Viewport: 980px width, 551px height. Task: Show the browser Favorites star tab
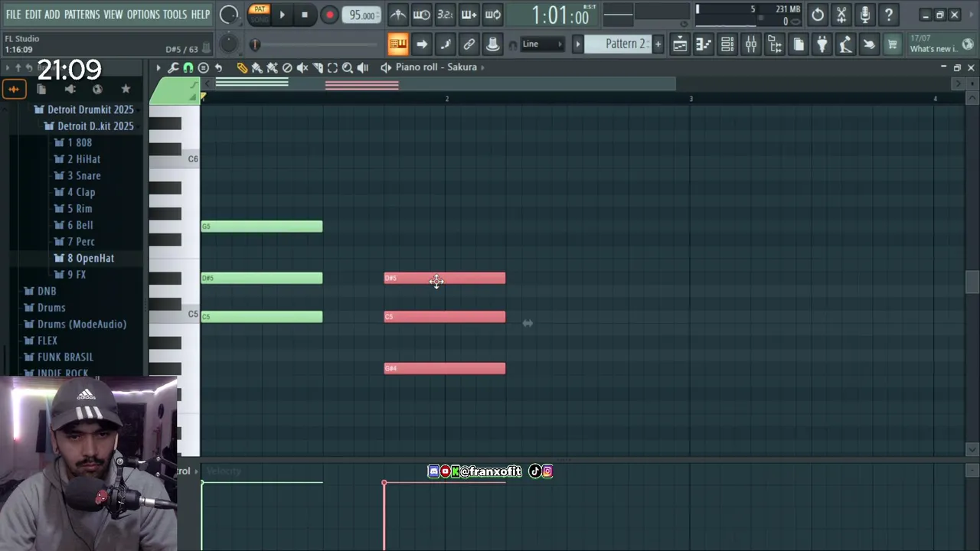pos(126,90)
